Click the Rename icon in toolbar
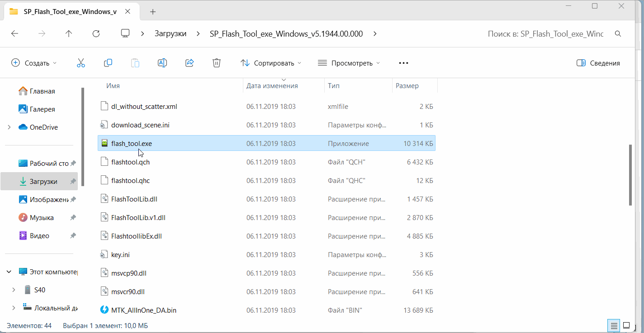Screen dimensions: 644x333 (162, 63)
